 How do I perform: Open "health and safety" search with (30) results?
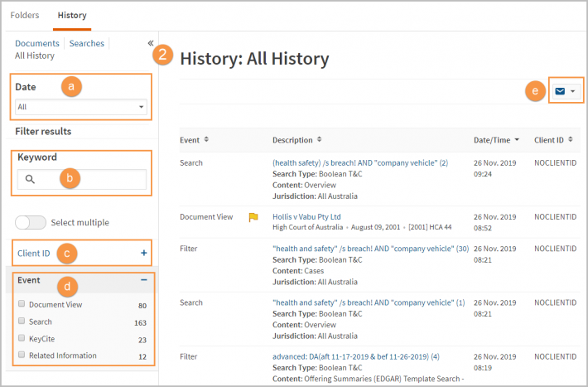tap(370, 249)
